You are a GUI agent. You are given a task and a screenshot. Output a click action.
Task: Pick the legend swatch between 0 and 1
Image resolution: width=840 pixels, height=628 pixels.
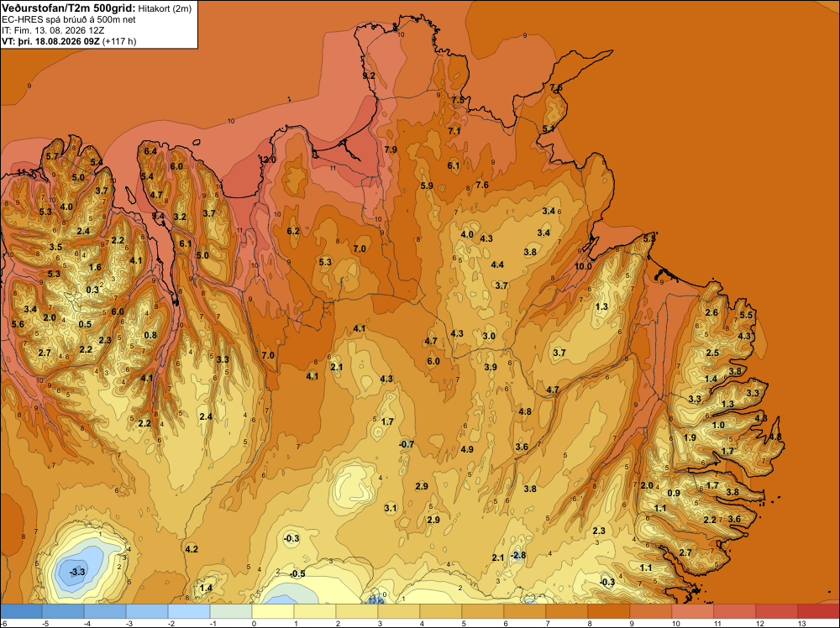tap(273, 611)
